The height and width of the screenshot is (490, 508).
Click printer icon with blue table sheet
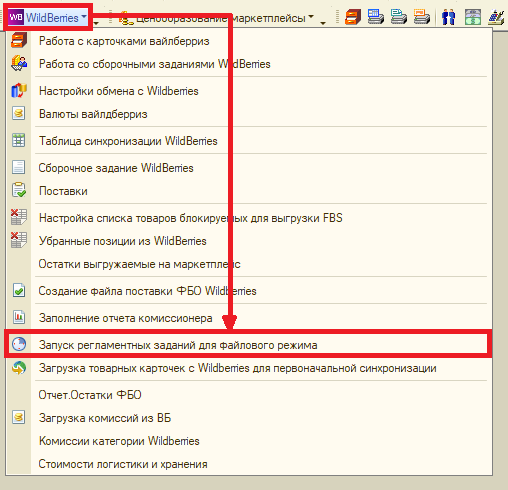pos(376,17)
